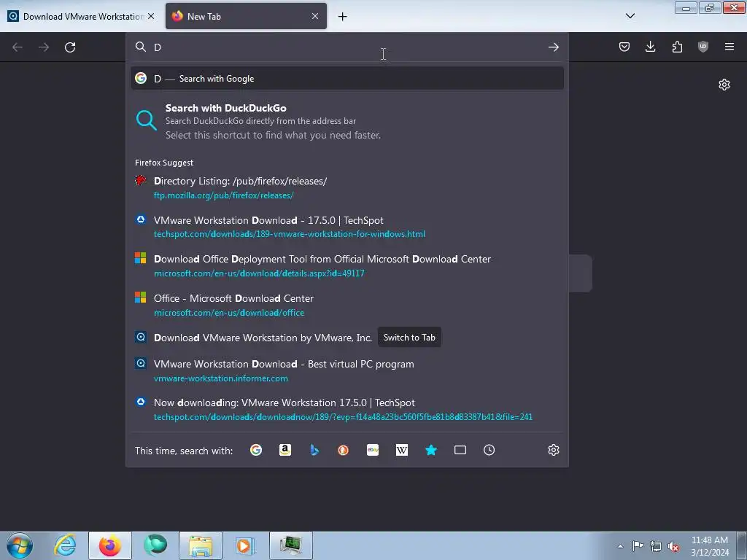Viewport: 747px width, 560px height.
Task: Show hidden system tray icons arrow
Action: pos(620,546)
